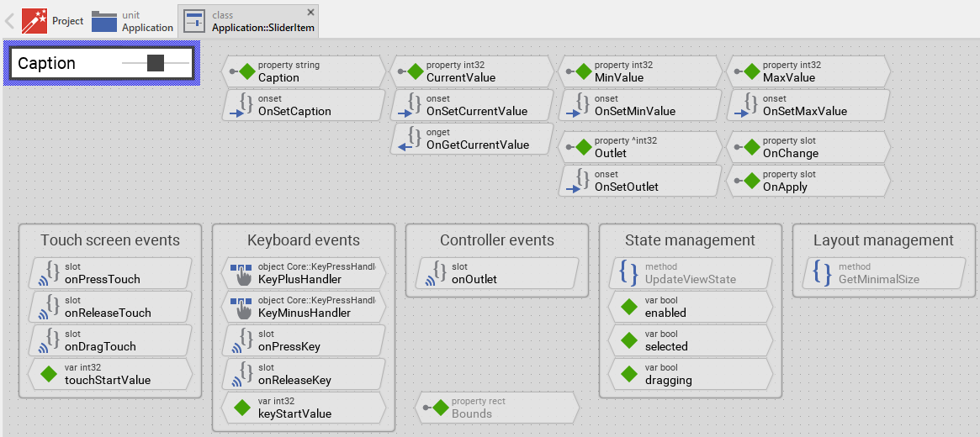Click the slider thumb in Caption preview
This screenshot has width=980, height=437.
coord(156,63)
